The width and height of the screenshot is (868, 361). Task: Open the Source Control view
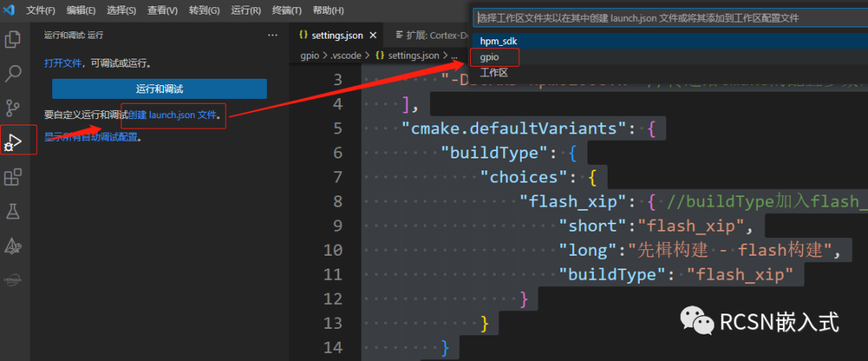tap(13, 108)
